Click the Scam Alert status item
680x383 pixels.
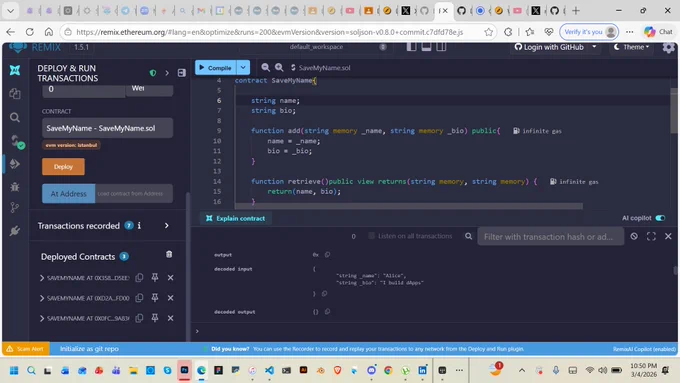click(x=26, y=349)
